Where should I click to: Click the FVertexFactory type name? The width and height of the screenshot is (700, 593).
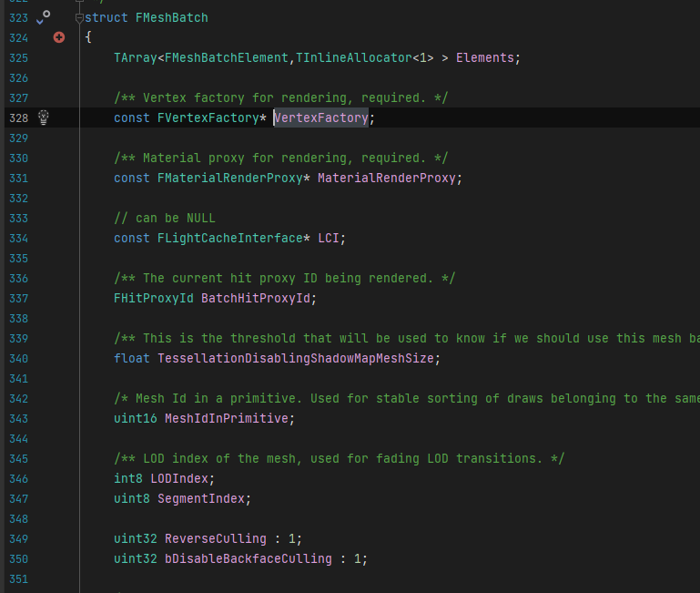(208, 118)
